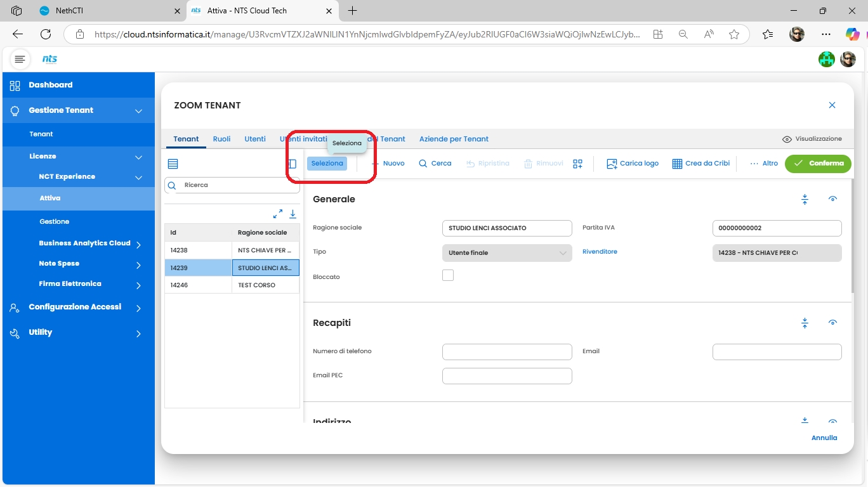Expand Note Spese in the sidebar

tap(138, 265)
